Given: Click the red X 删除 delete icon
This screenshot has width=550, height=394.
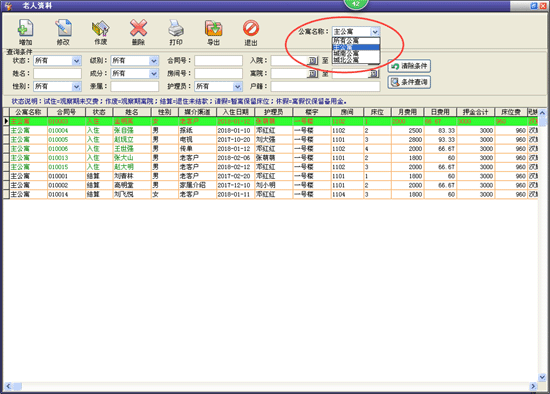Looking at the screenshot, I should tap(138, 28).
